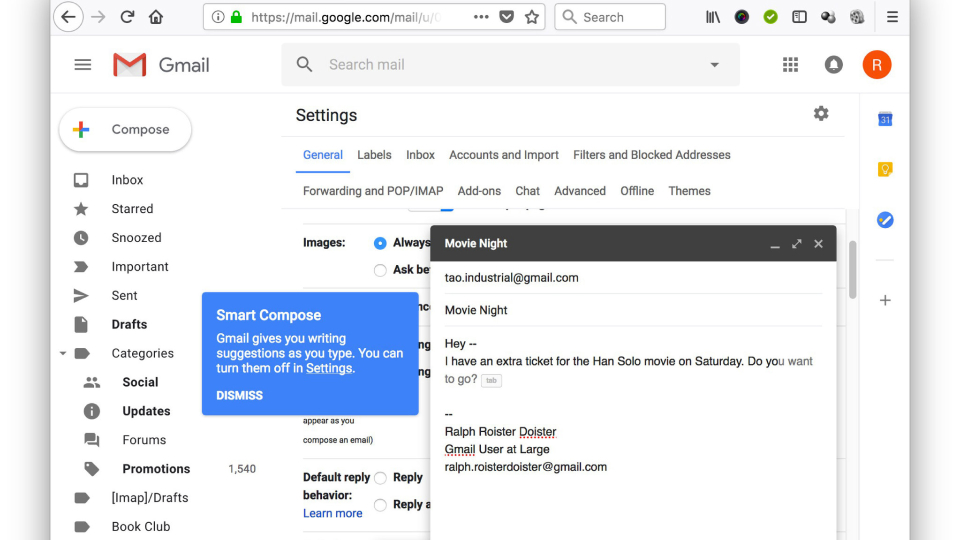The image size is (960, 540).
Task: Open Sent folder
Action: (124, 295)
